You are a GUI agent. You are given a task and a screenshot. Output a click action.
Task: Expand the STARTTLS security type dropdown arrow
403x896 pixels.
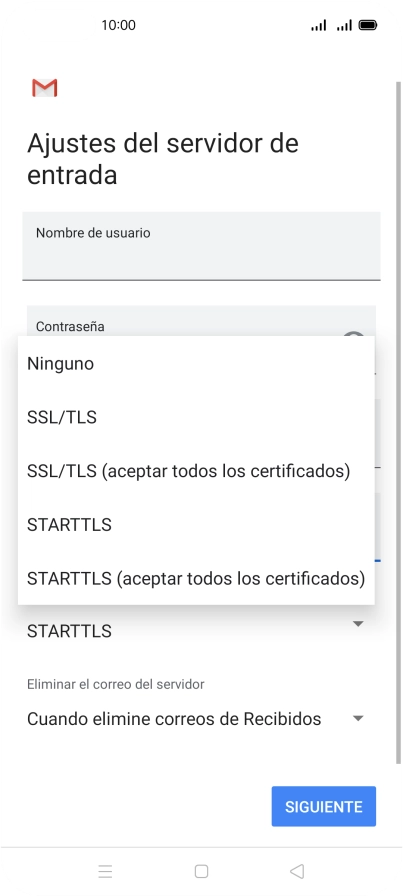point(358,624)
